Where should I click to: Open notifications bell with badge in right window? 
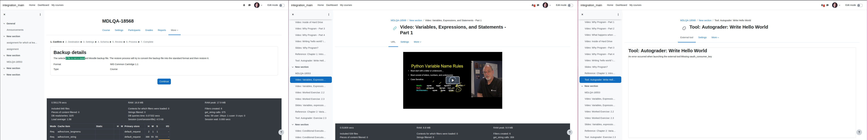[x=822, y=5]
